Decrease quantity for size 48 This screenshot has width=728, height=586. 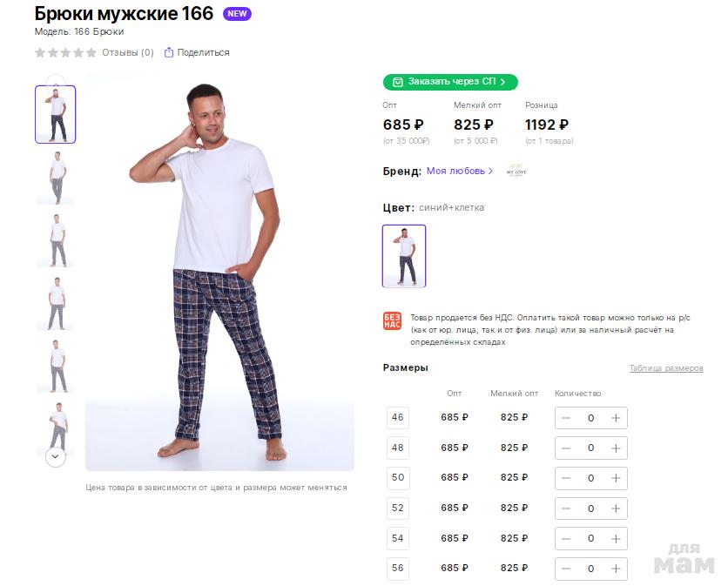click(566, 448)
